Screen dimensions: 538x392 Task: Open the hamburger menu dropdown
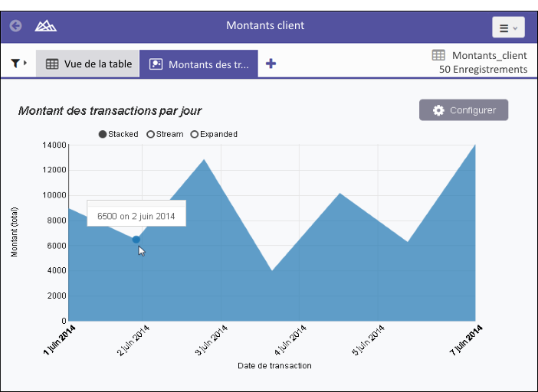tap(508, 28)
